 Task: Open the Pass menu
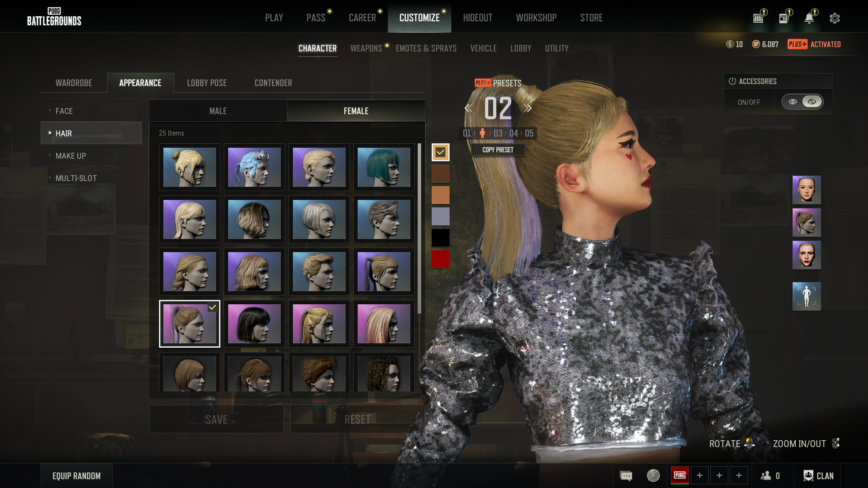[x=316, y=18]
